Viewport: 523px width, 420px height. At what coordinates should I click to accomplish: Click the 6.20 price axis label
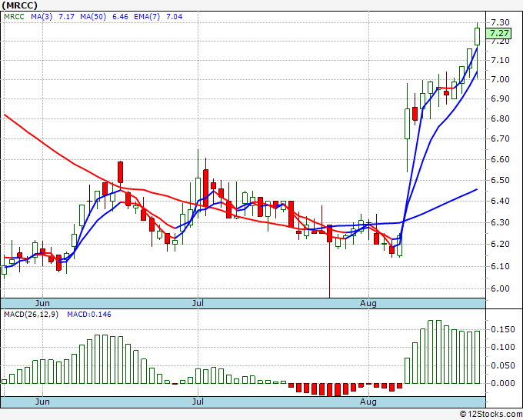coord(501,244)
